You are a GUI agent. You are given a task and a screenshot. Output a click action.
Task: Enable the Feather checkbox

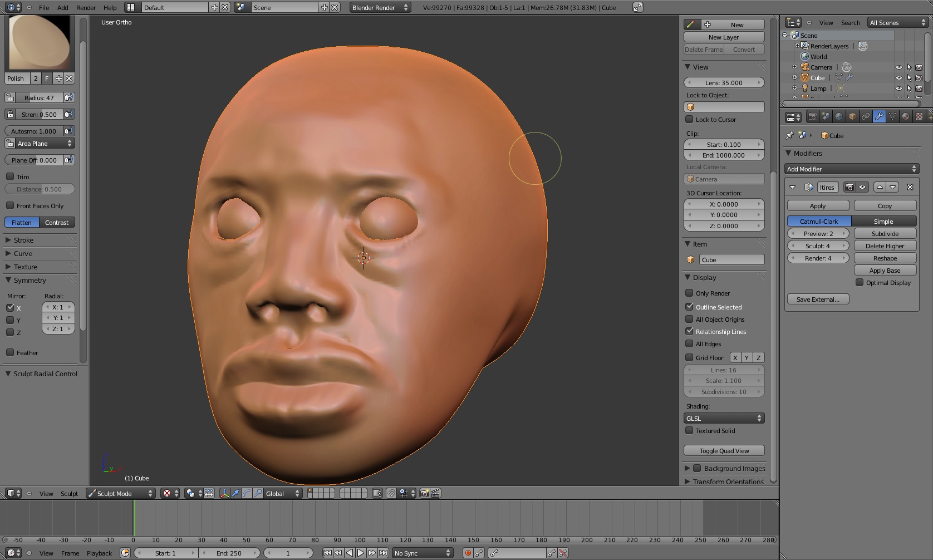point(10,352)
